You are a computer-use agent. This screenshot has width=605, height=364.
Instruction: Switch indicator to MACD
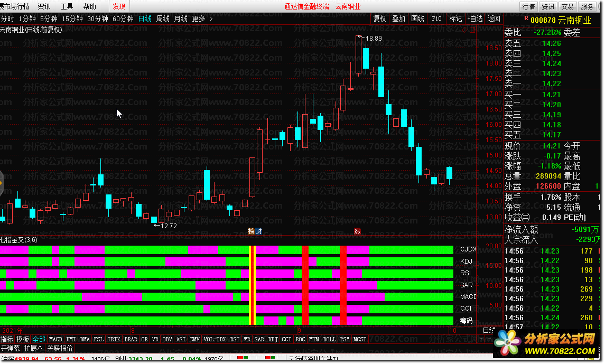click(55, 339)
